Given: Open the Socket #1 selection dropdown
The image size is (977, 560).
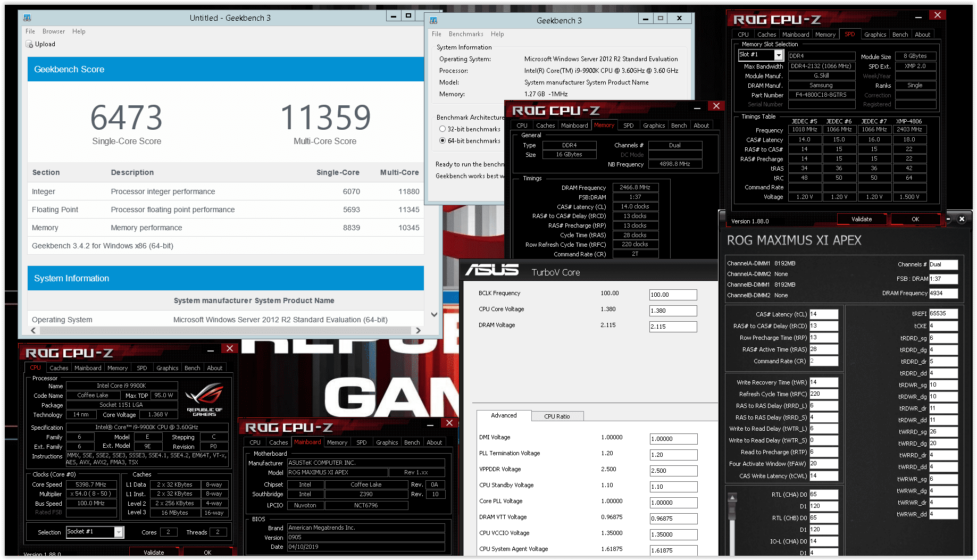Looking at the screenshot, I should click(119, 532).
